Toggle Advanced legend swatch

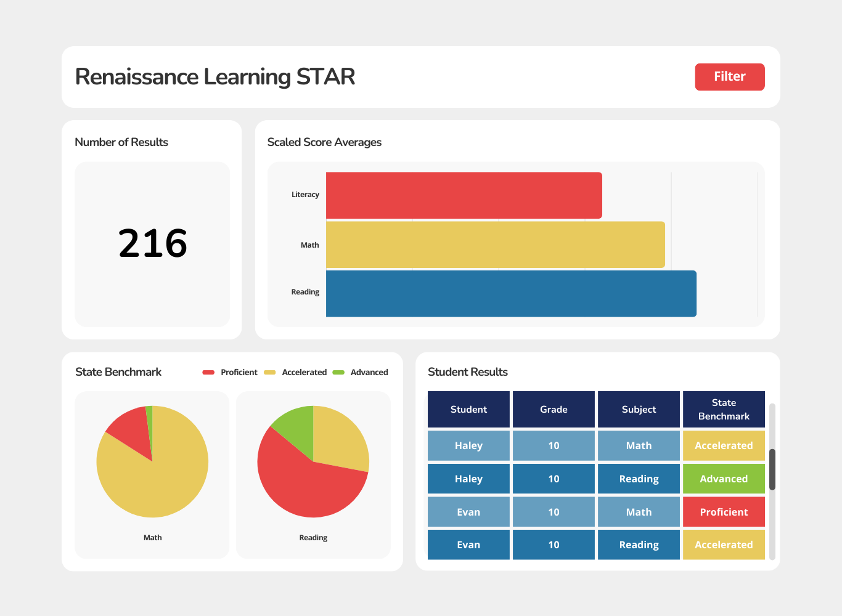(338, 372)
